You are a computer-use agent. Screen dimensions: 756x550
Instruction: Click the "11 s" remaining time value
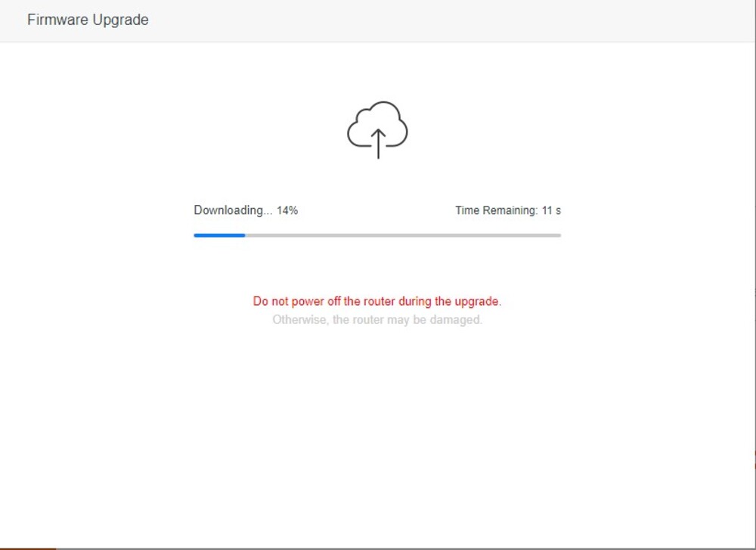(551, 210)
